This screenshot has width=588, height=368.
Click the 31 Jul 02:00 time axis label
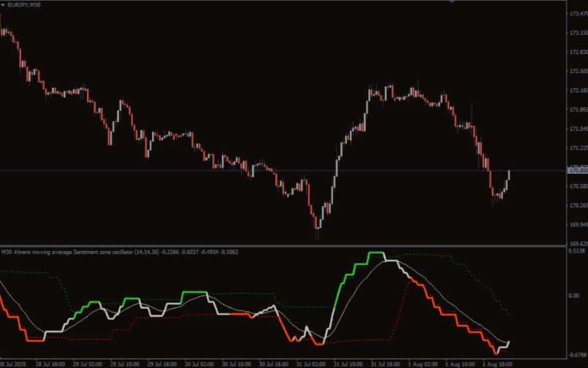[x=311, y=364]
